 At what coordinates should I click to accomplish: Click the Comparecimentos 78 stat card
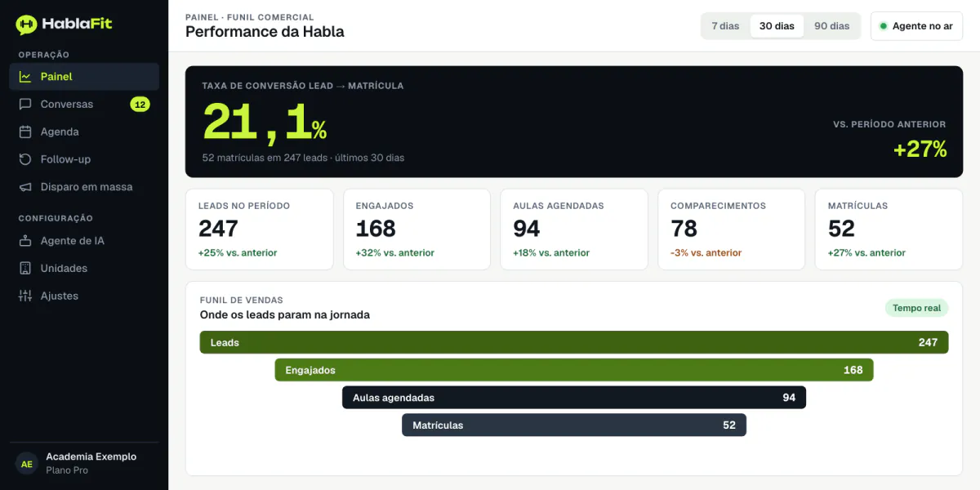coord(732,229)
